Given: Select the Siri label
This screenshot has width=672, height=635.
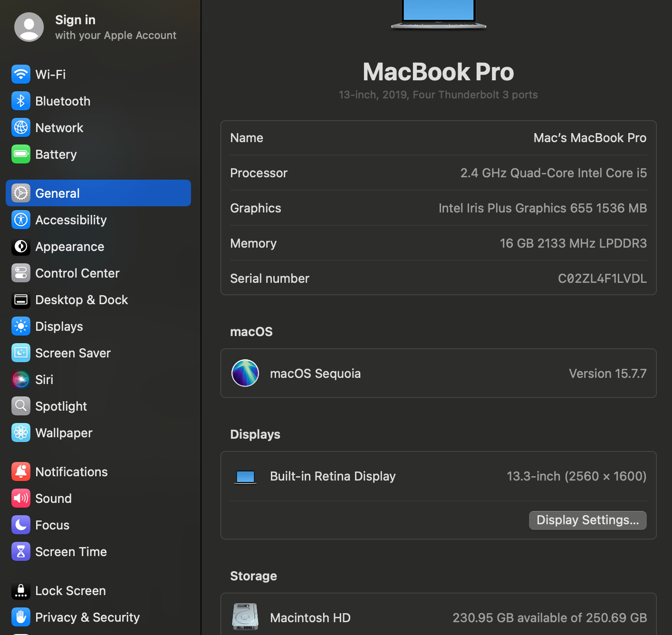Looking at the screenshot, I should 44,379.
